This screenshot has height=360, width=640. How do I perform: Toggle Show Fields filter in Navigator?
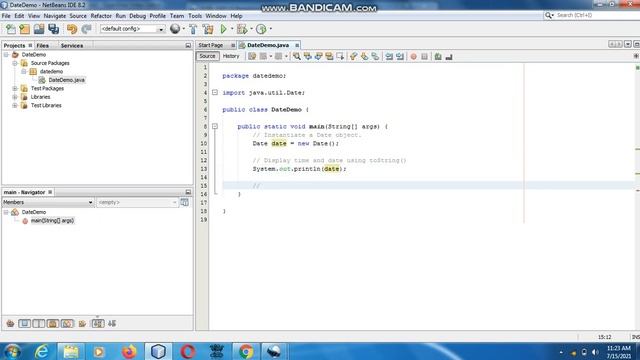tap(24, 324)
